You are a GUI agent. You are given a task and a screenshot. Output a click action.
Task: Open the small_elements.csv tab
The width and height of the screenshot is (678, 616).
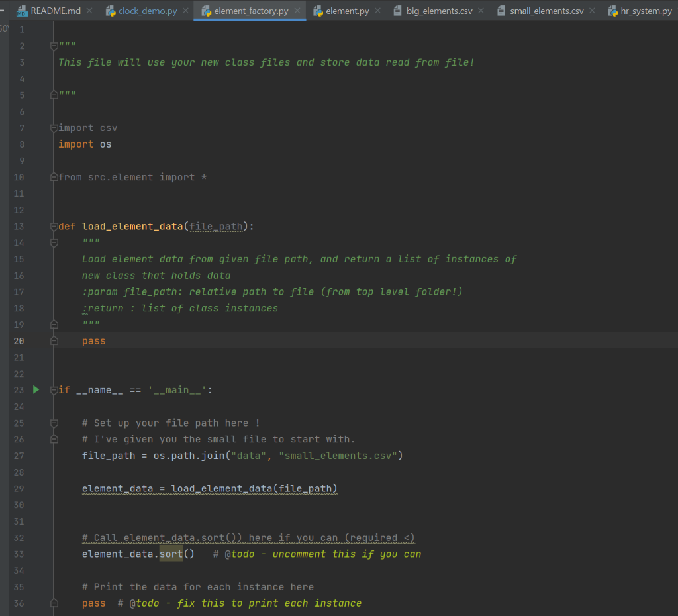pos(546,11)
